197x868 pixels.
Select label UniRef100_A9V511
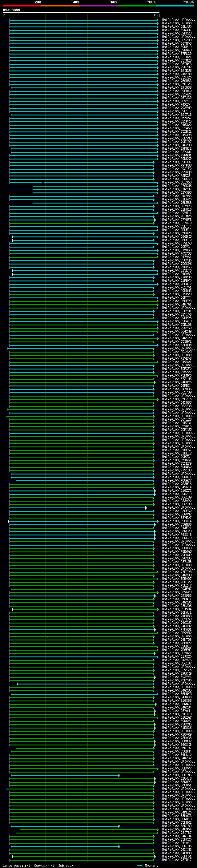coord(177,213)
